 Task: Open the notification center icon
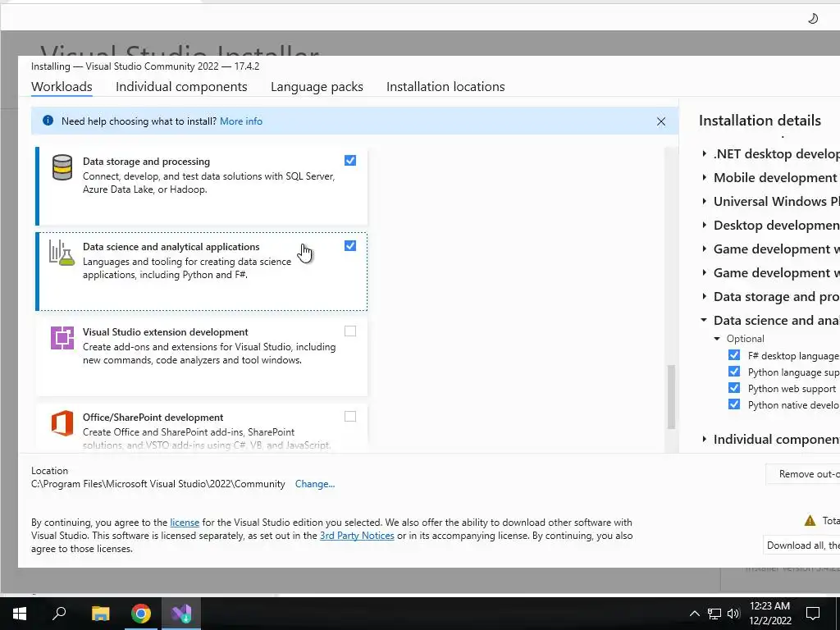813,614
